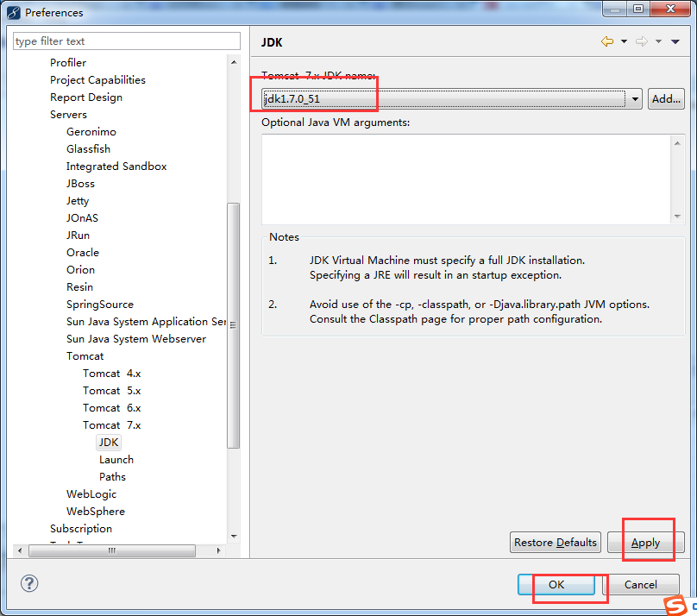This screenshot has width=697, height=616.
Task: Click the Add... button next to JDK
Action: (666, 98)
